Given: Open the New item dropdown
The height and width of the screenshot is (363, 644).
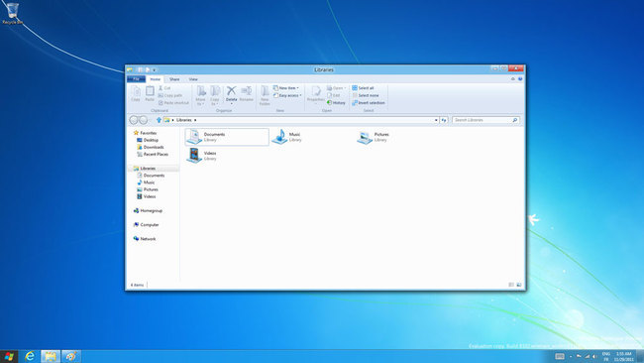Looking at the screenshot, I should (286, 88).
